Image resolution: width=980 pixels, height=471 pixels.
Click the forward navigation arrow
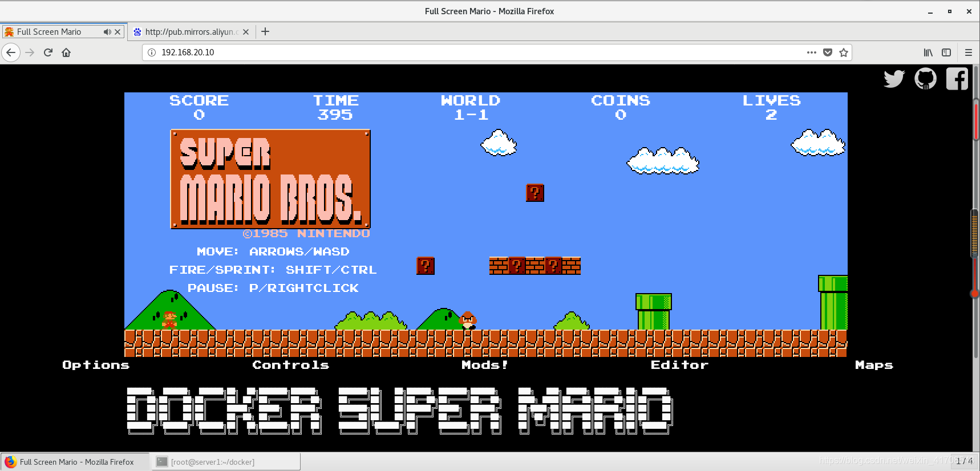point(30,52)
